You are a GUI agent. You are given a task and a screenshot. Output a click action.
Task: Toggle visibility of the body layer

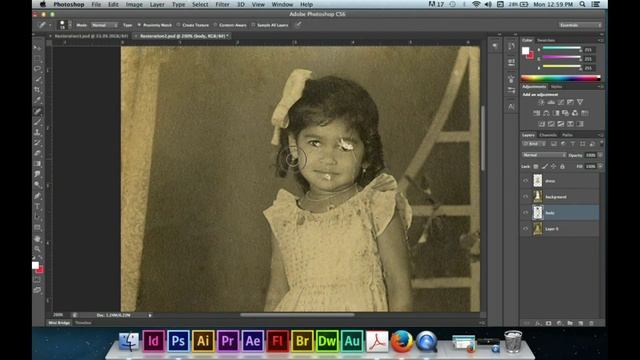tap(526, 213)
